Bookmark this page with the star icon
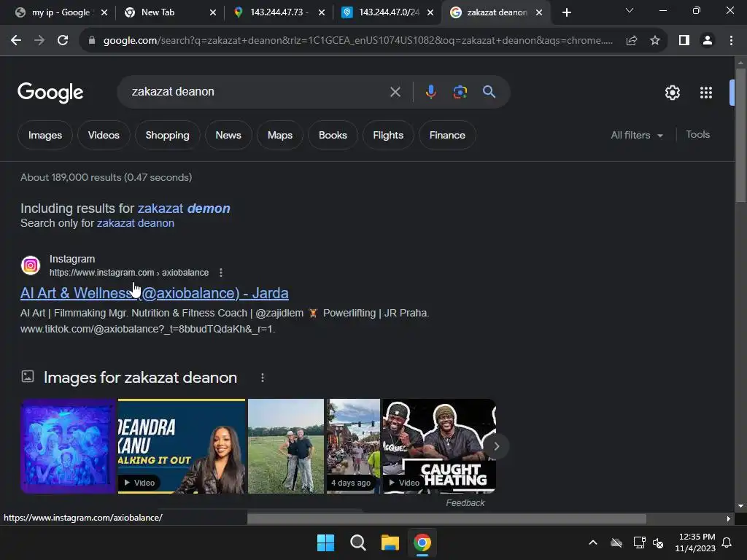Image resolution: width=747 pixels, height=560 pixels. 655,41
